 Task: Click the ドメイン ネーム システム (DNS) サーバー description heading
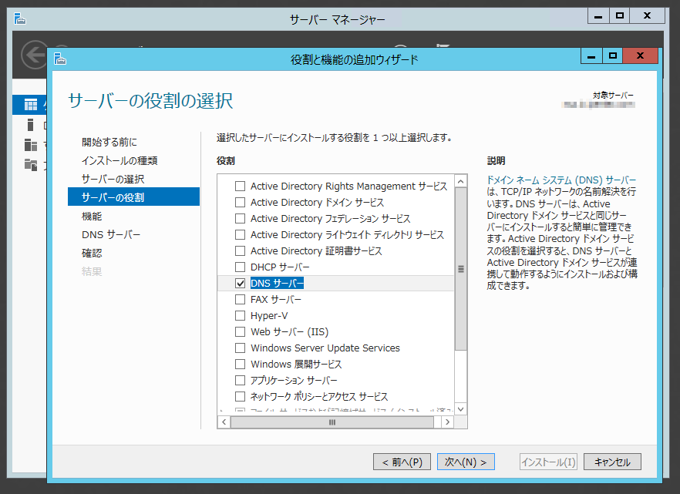(x=561, y=180)
